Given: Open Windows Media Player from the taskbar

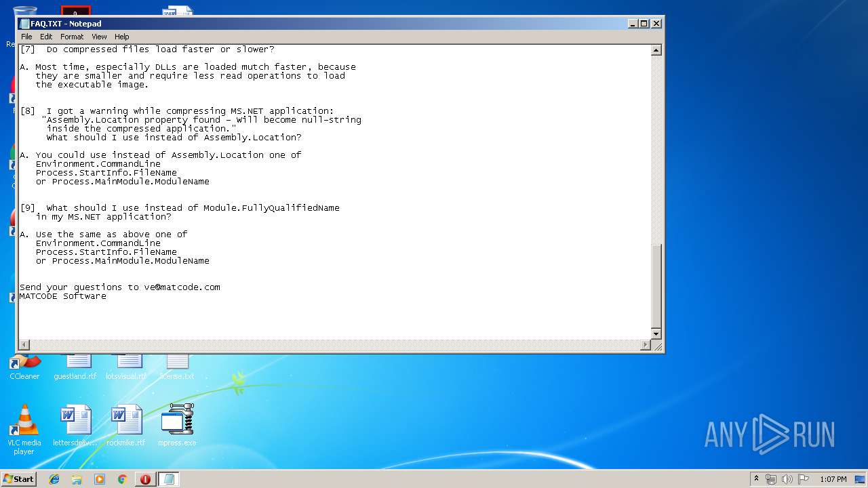Looking at the screenshot, I should pyautogui.click(x=100, y=479).
